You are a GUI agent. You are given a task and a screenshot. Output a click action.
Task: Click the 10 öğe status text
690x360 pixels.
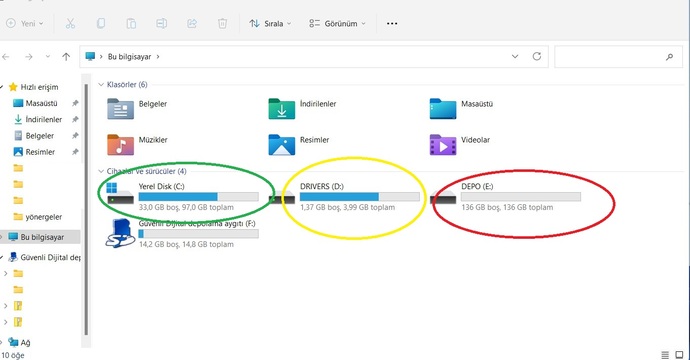[13, 355]
